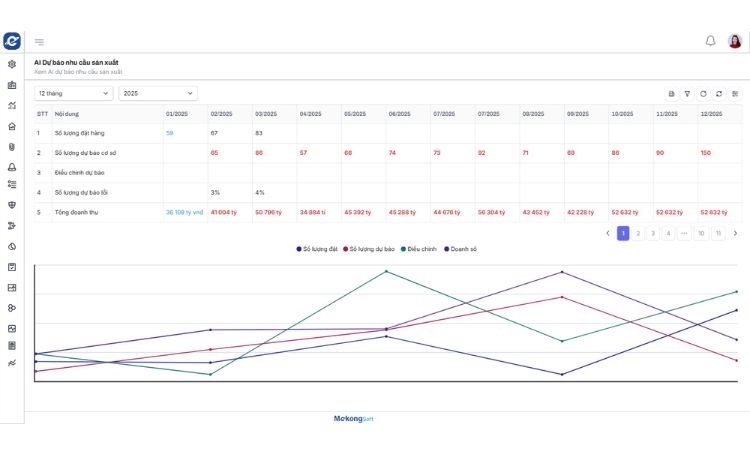Go to next page arrow
This screenshot has width=750, height=455.
(x=735, y=233)
